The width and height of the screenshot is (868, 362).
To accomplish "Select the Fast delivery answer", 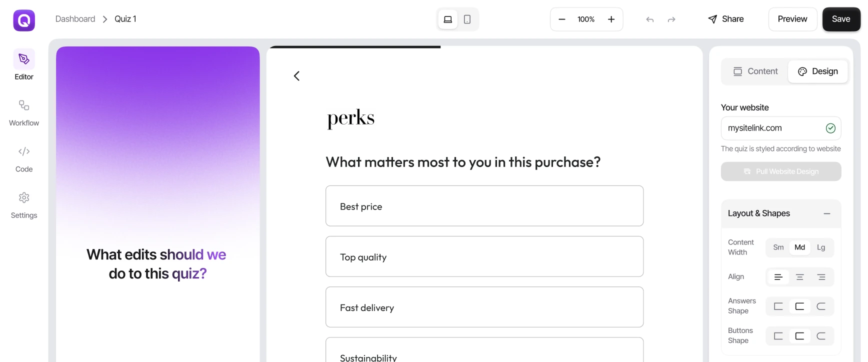I will [x=484, y=307].
